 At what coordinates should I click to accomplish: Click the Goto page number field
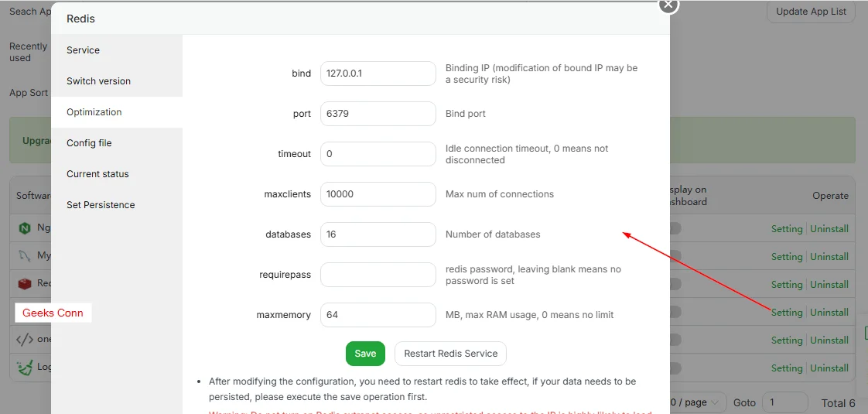[785, 402]
